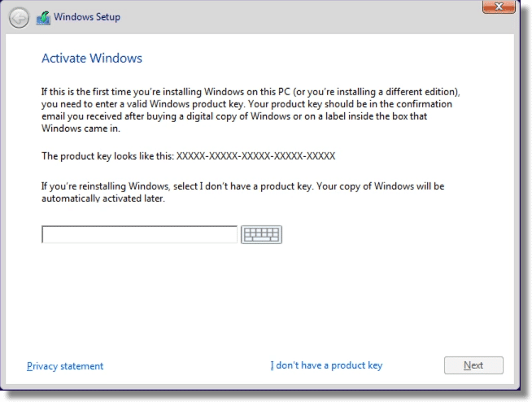This screenshot has width=532, height=402.
Task: Open the on-screen keyboard
Action: click(x=261, y=234)
